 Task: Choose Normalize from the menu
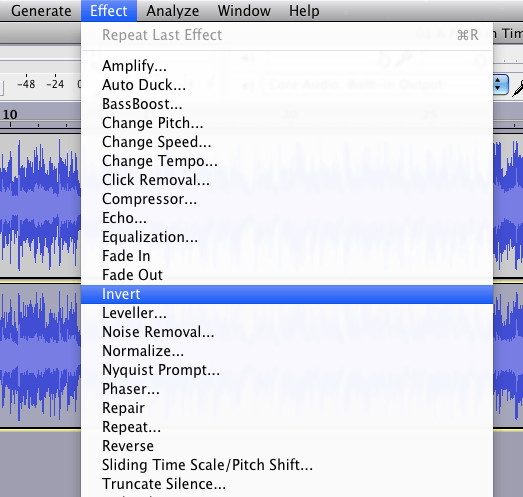click(287, 351)
